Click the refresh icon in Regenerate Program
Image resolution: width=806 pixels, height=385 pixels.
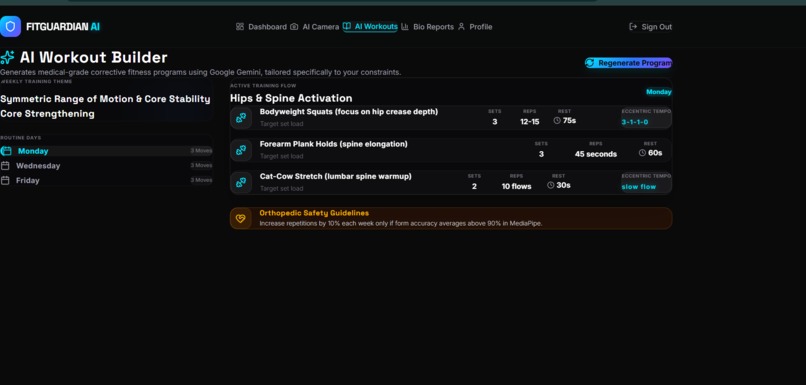[x=590, y=63]
